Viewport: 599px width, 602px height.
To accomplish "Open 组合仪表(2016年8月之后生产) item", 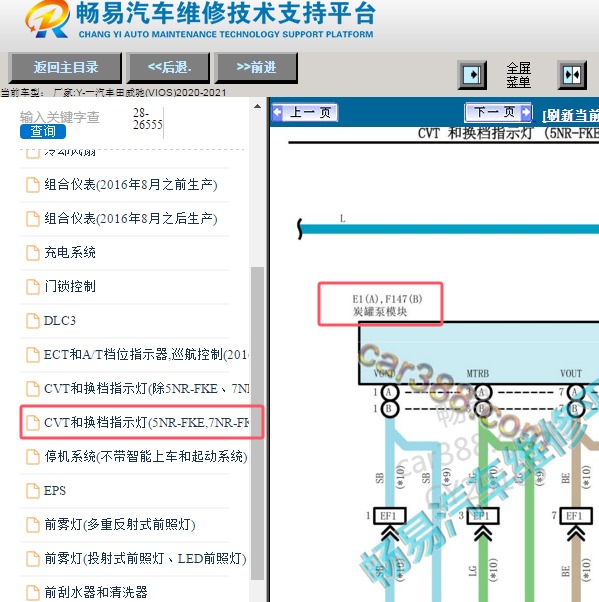I will tap(131, 218).
